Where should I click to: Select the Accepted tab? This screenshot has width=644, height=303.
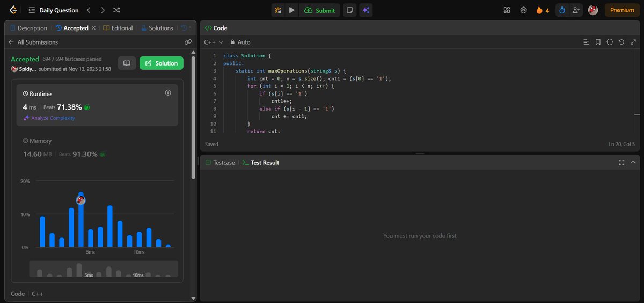click(x=72, y=28)
